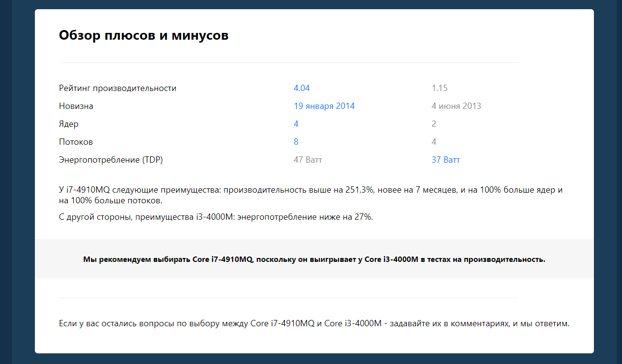Click the date "19 января 2014"
The width and height of the screenshot is (622, 364).
[x=324, y=106]
